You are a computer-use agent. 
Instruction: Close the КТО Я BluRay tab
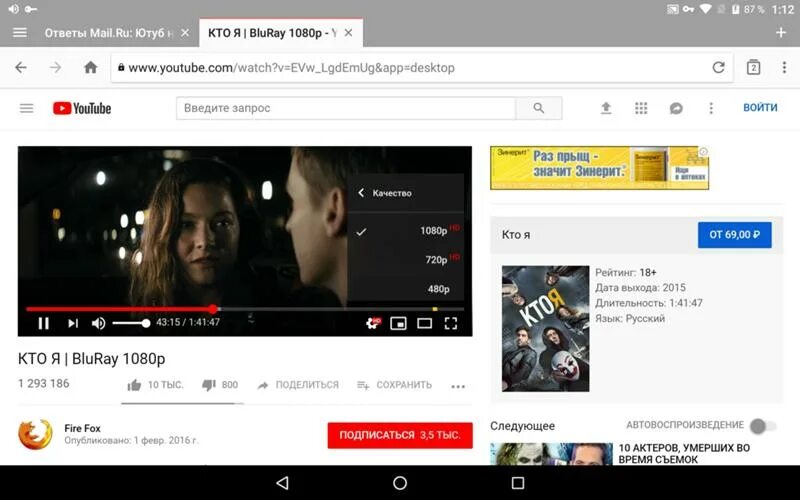pyautogui.click(x=348, y=33)
